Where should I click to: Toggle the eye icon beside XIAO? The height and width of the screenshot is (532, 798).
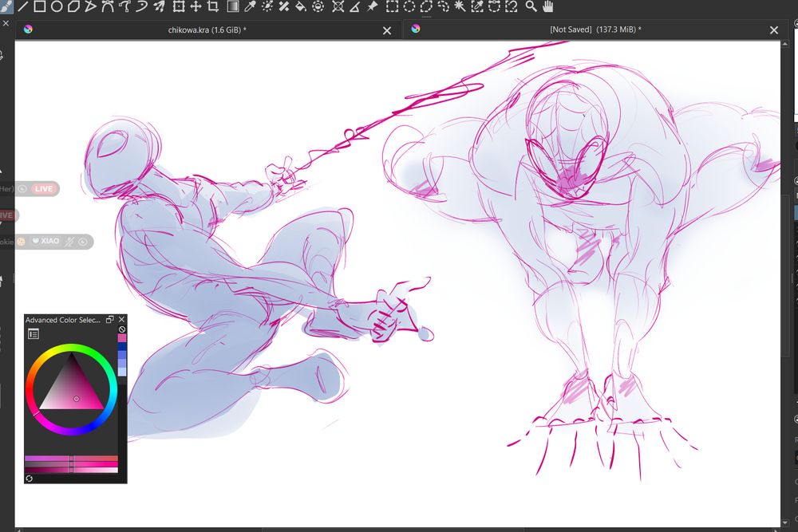83,242
